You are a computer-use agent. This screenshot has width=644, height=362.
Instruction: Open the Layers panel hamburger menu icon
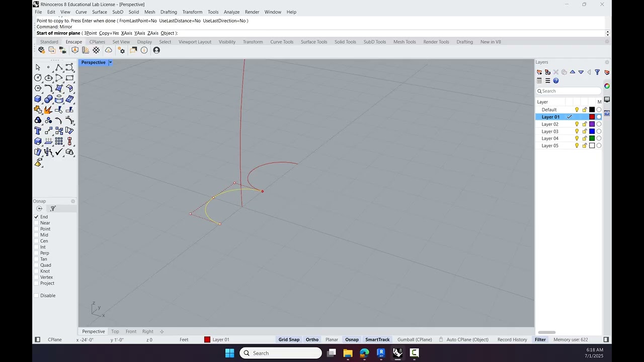click(547, 80)
